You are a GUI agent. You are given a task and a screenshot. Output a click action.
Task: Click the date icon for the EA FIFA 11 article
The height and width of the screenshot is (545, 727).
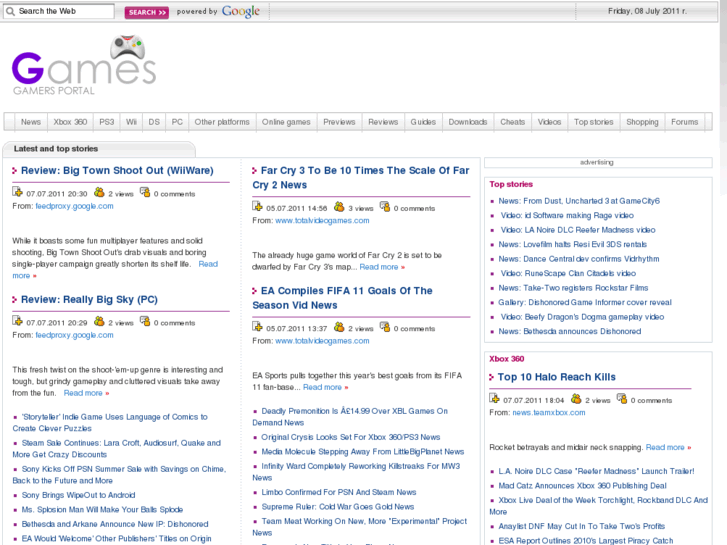coord(257,327)
